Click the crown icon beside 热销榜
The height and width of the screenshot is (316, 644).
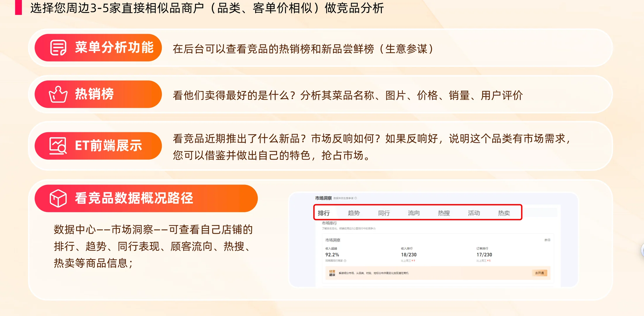58,94
